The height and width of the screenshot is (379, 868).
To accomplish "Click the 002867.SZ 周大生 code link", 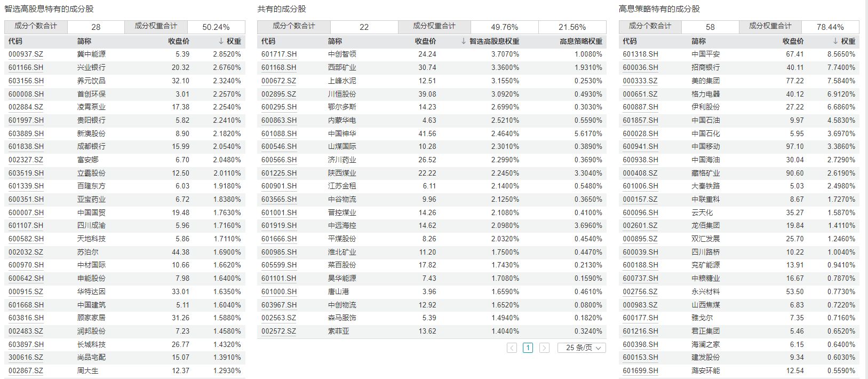I will click(26, 371).
